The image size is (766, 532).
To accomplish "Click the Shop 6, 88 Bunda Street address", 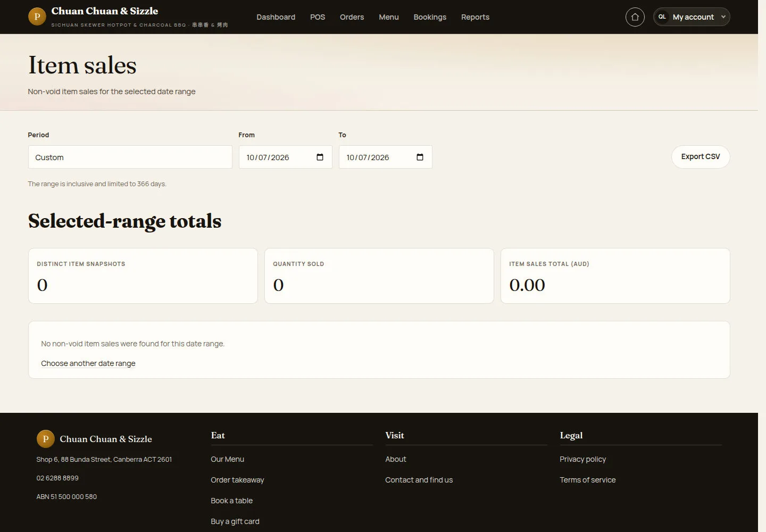I will pyautogui.click(x=104, y=459).
